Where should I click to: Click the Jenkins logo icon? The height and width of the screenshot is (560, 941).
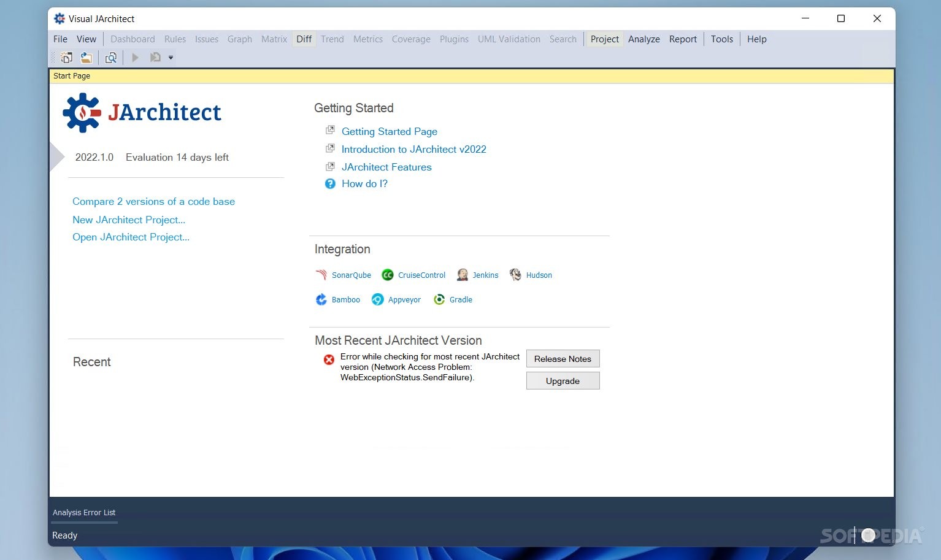[x=463, y=275]
